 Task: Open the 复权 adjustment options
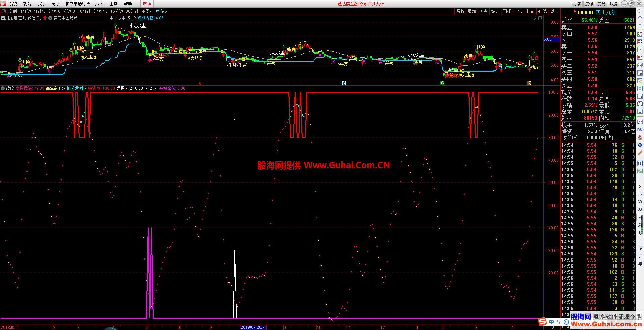[460, 11]
